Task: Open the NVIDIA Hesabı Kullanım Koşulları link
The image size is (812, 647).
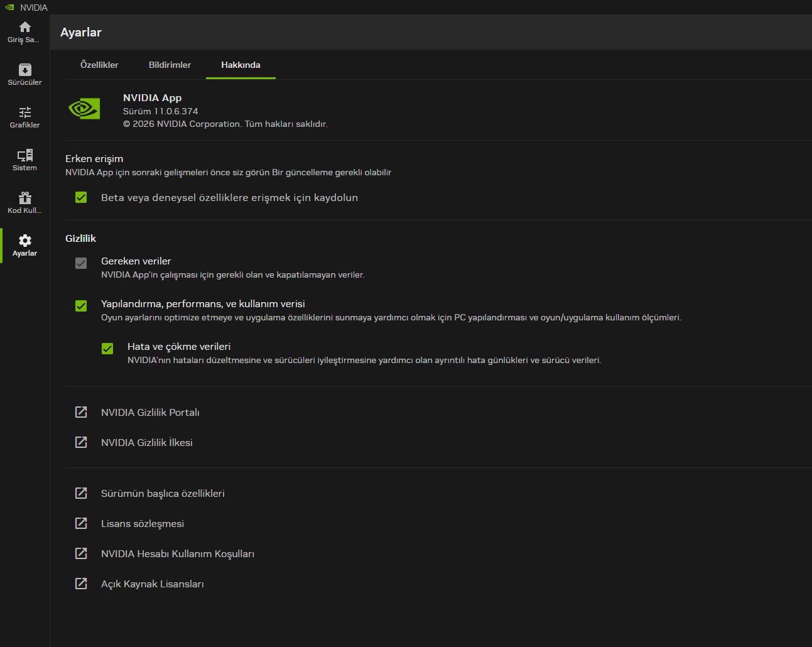Action: [x=178, y=554]
